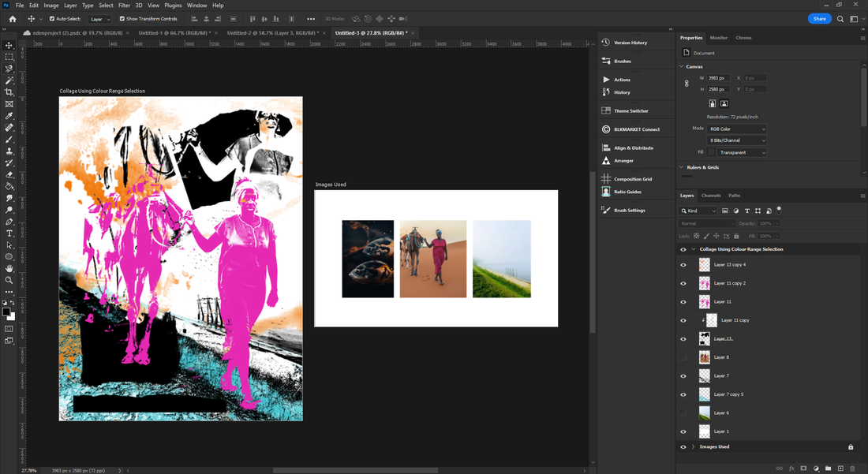This screenshot has height=474, width=868.
Task: Open the Theme Switcher panel
Action: [x=631, y=110]
